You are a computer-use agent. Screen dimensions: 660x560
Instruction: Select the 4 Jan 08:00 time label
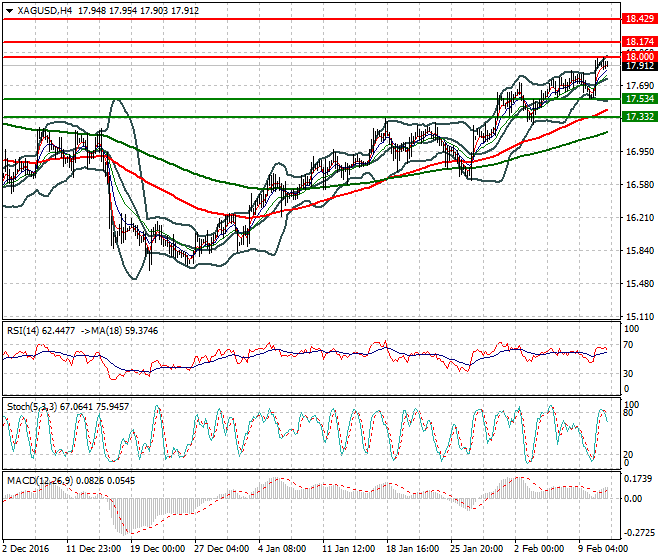(282, 549)
